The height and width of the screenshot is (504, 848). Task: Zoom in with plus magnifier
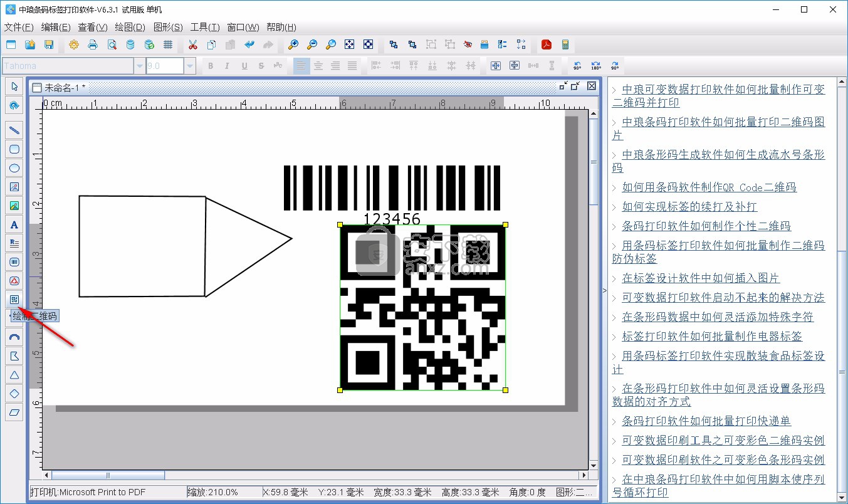click(293, 45)
